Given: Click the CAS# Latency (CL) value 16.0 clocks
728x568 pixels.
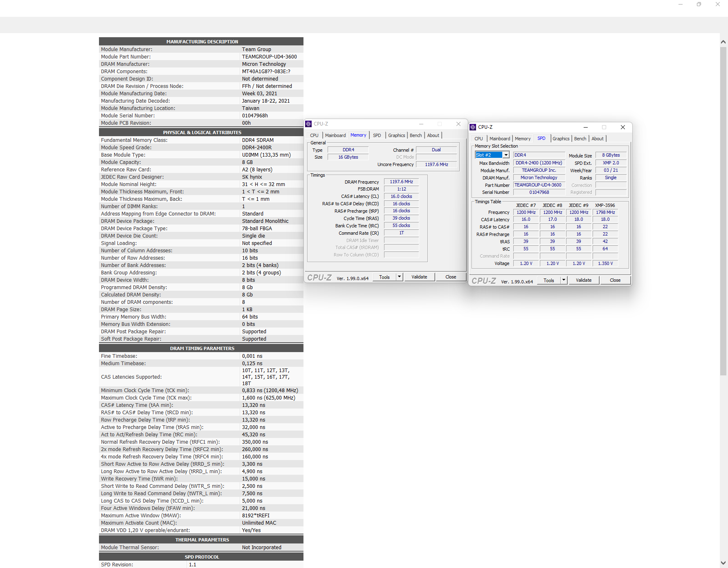Looking at the screenshot, I should click(401, 196).
